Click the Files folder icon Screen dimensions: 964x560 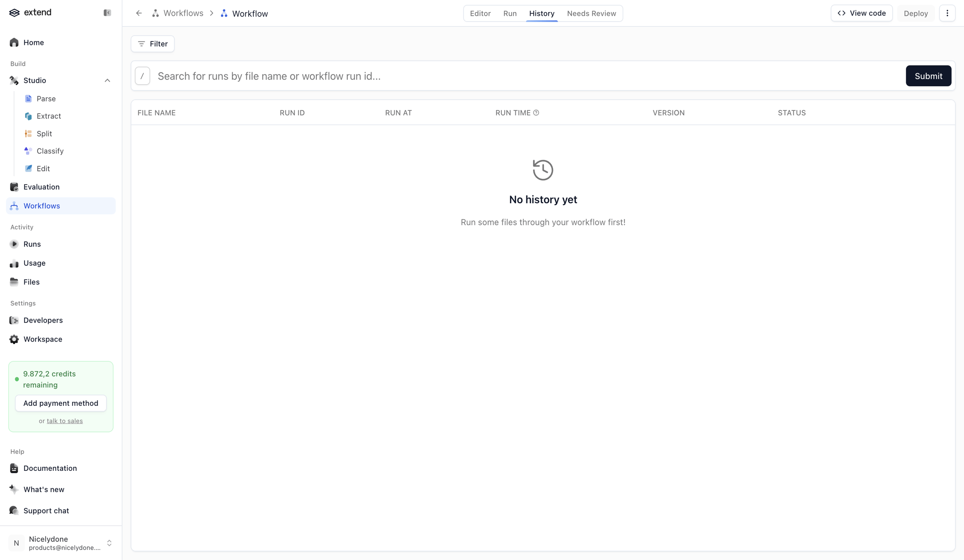14,282
